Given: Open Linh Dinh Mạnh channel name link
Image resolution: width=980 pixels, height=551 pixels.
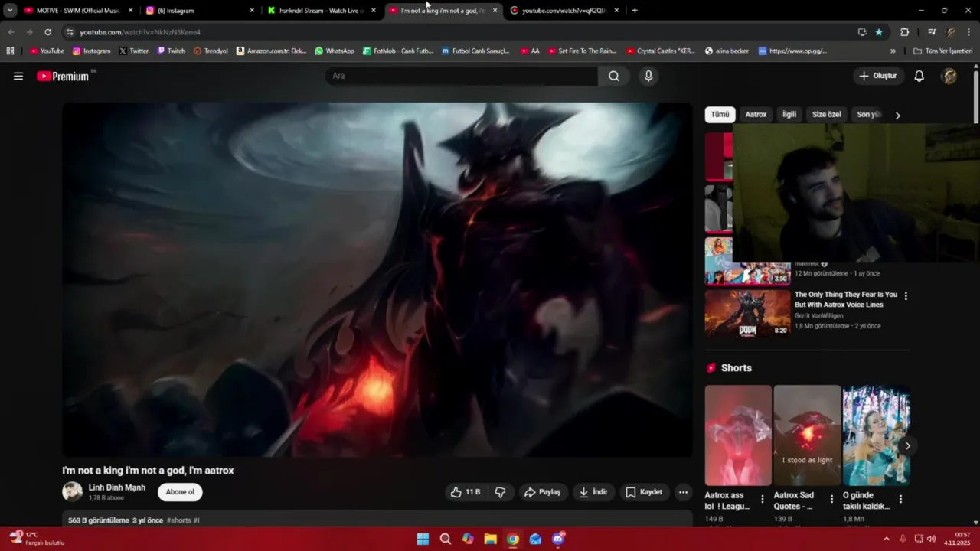Looking at the screenshot, I should pyautogui.click(x=116, y=487).
